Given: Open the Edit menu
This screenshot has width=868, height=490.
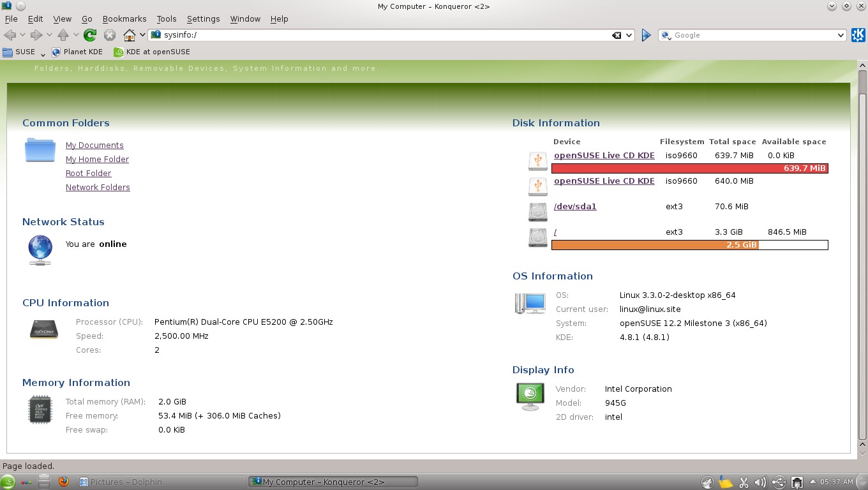Looking at the screenshot, I should (x=35, y=19).
